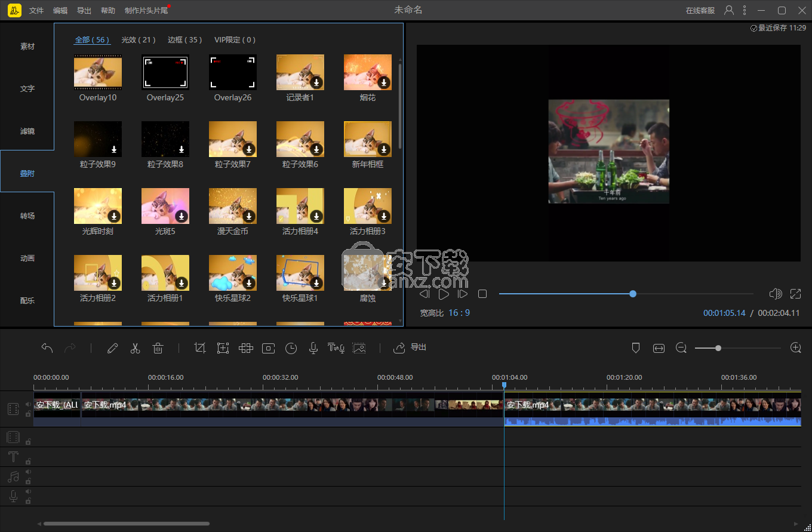Click 在线客服 link

[700, 11]
